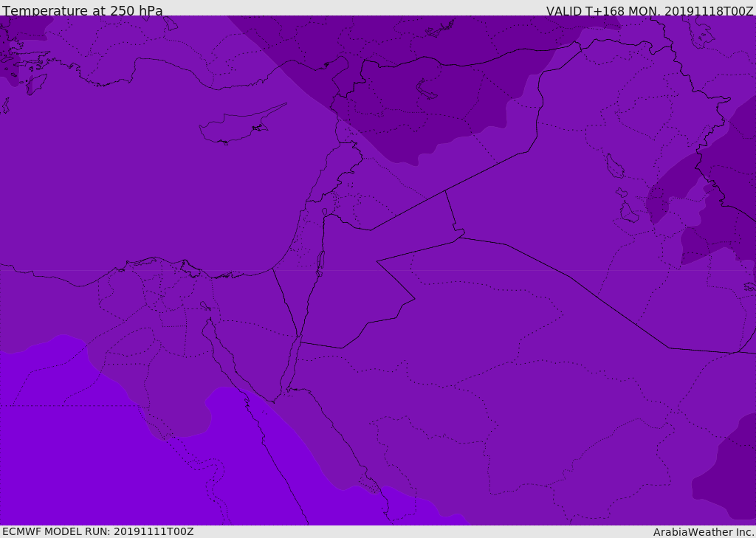The height and width of the screenshot is (538, 756).
Task: Open the ArabiaWeather Inc. credit
Action: point(704,532)
